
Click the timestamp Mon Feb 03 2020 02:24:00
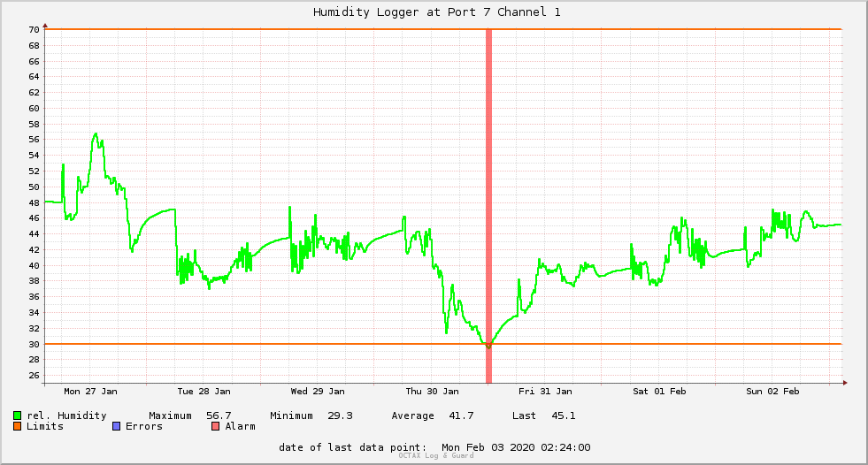coord(516,447)
